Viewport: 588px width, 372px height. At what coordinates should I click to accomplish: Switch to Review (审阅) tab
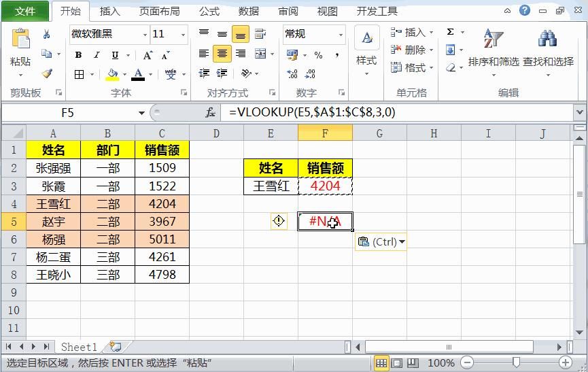pyautogui.click(x=288, y=12)
